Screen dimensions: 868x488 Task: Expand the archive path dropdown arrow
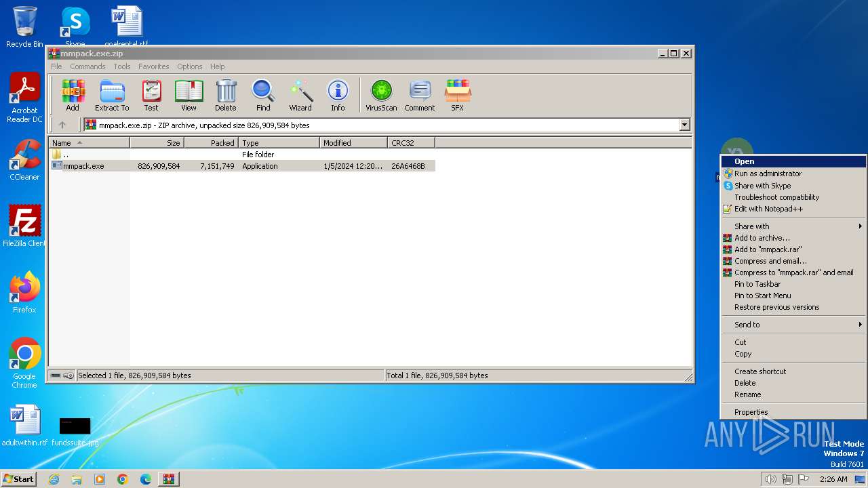tap(684, 125)
